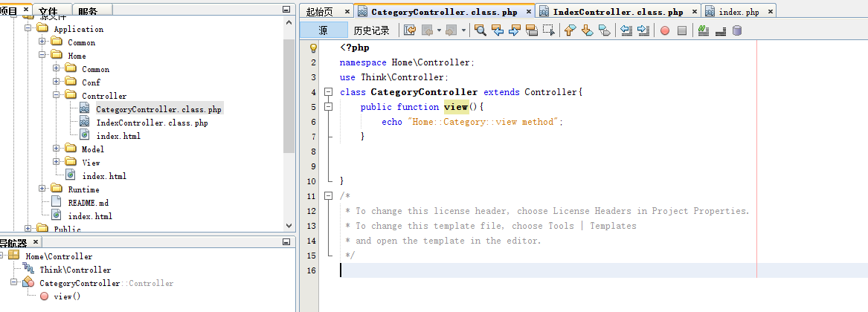This screenshot has width=868, height=312.
Task: Click the lightbulb hint on line 1
Action: click(x=313, y=48)
